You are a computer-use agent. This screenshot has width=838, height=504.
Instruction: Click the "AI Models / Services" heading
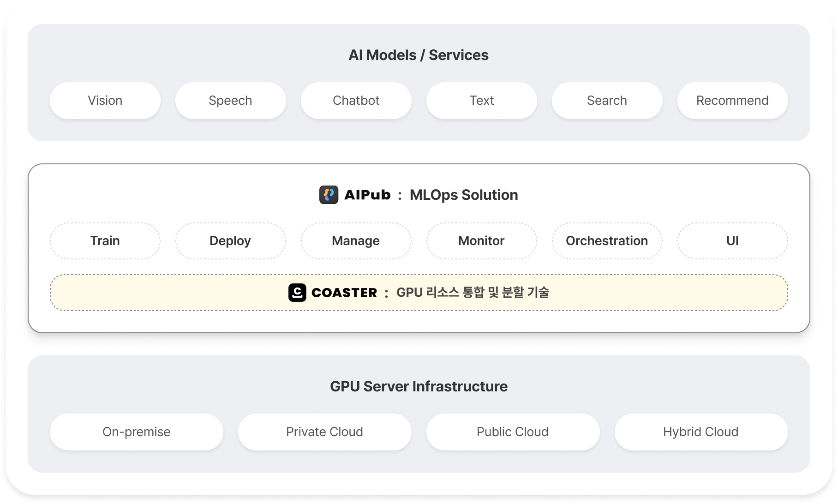(x=419, y=55)
